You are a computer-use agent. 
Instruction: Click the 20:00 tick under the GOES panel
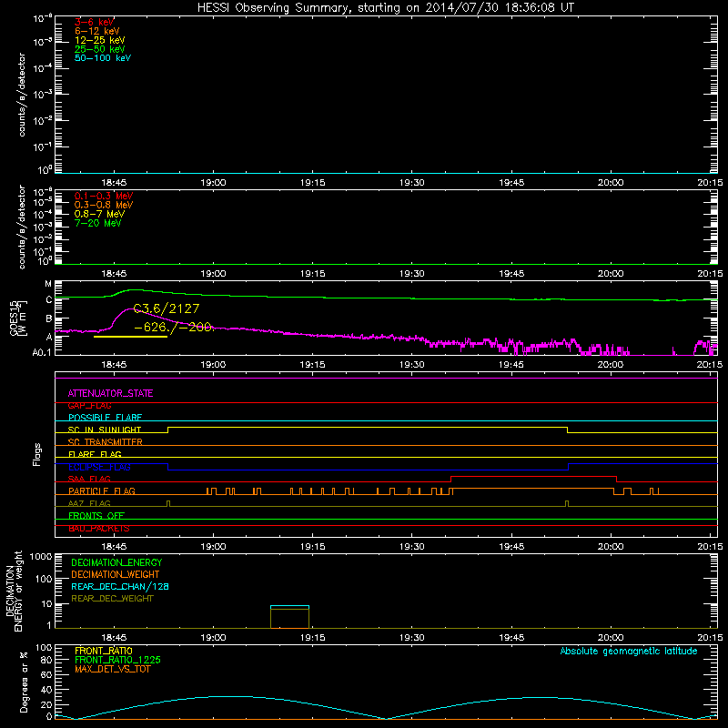[x=611, y=365]
